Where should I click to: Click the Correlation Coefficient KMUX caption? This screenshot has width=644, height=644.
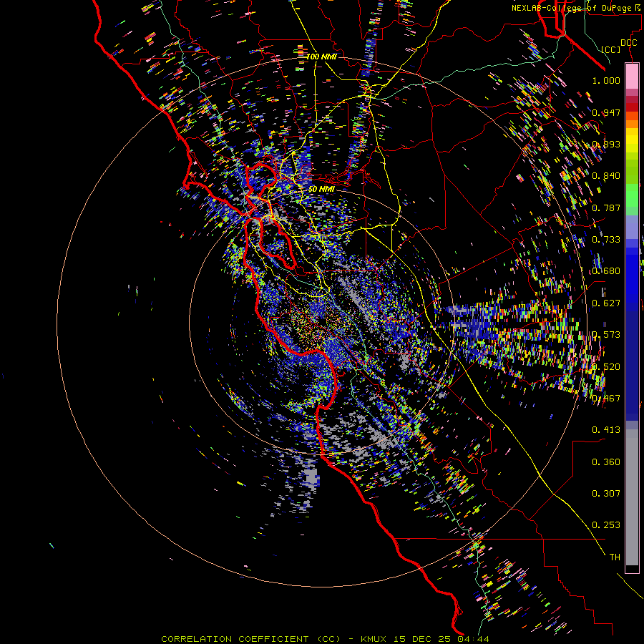pos(325,639)
